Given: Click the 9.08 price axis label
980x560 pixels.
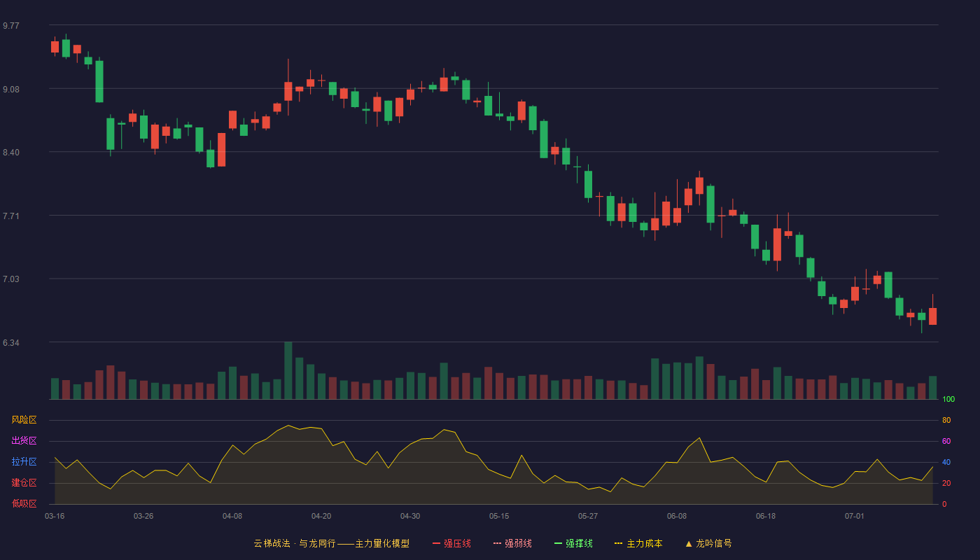Looking at the screenshot, I should pyautogui.click(x=11, y=90).
